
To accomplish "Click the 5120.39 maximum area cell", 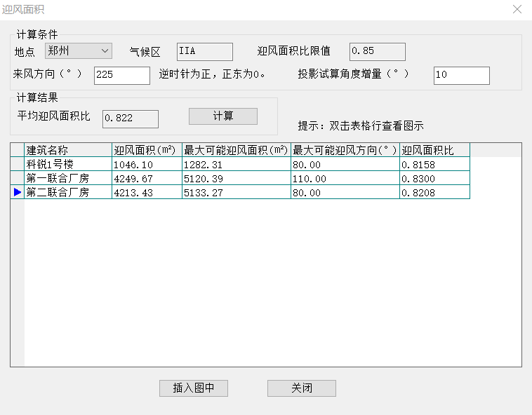I will click(x=236, y=178).
